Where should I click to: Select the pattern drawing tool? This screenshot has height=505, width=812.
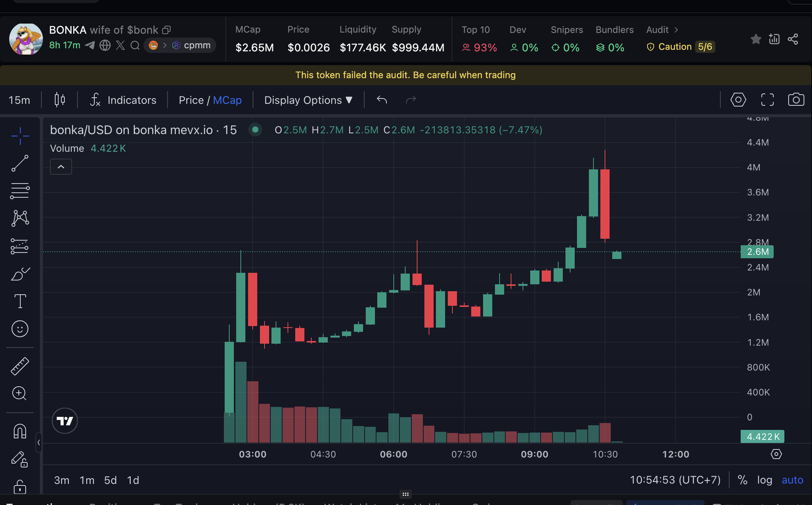tap(20, 218)
